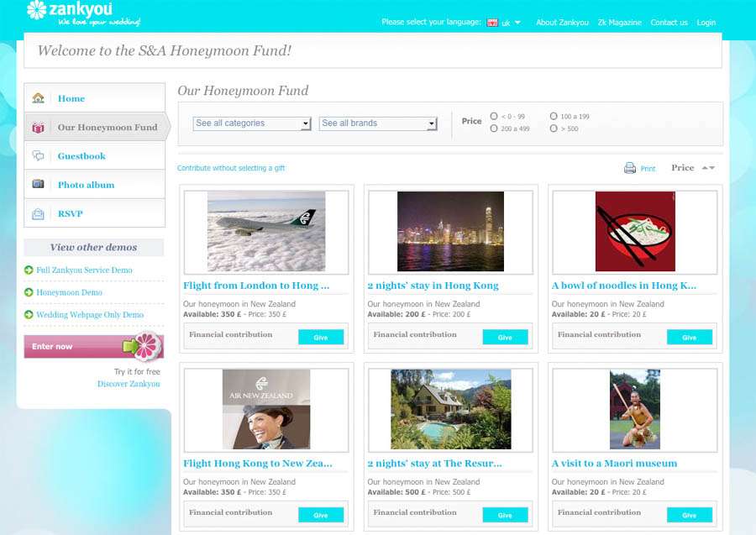Image resolution: width=756 pixels, height=535 pixels.
Task: Click the Discover Zankyou link
Action: (129, 384)
